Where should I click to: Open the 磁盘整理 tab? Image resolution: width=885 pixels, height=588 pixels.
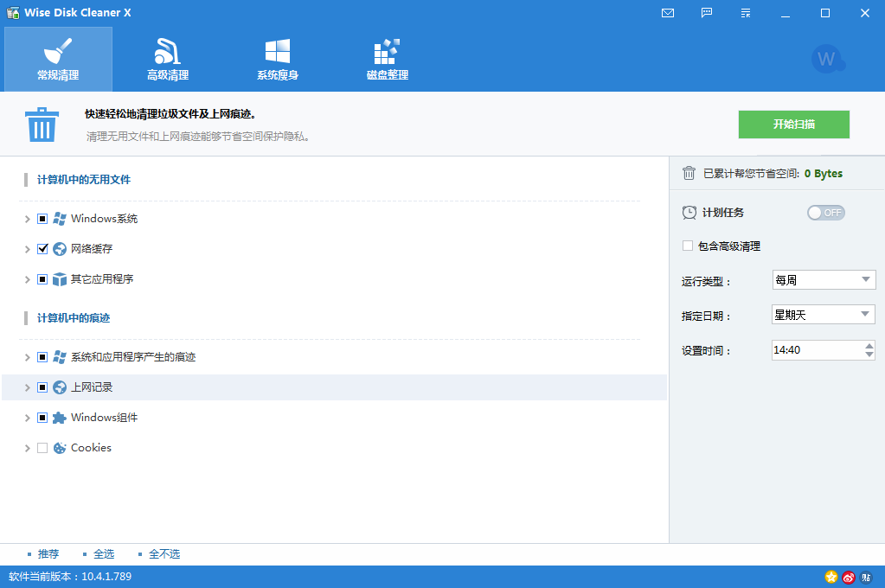(388, 60)
